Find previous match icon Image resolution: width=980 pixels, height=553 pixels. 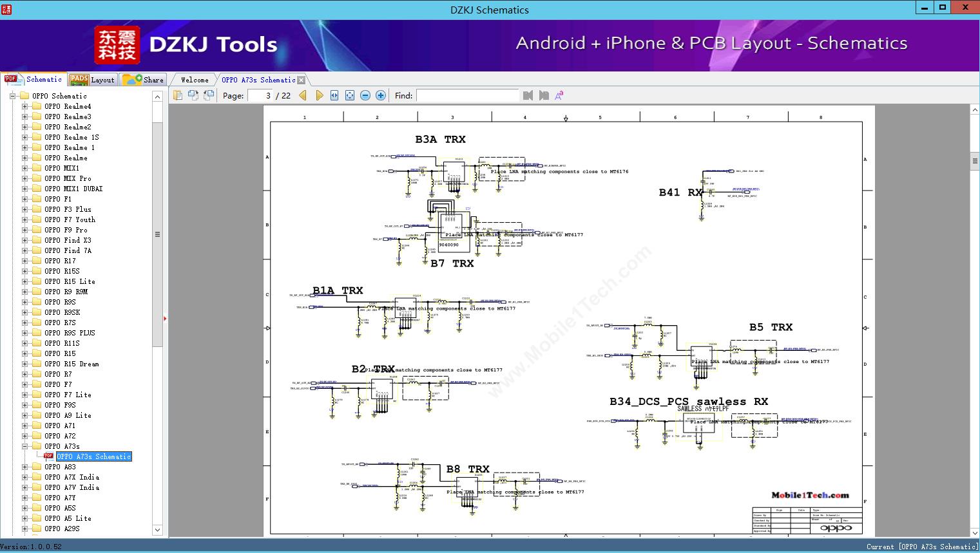528,95
